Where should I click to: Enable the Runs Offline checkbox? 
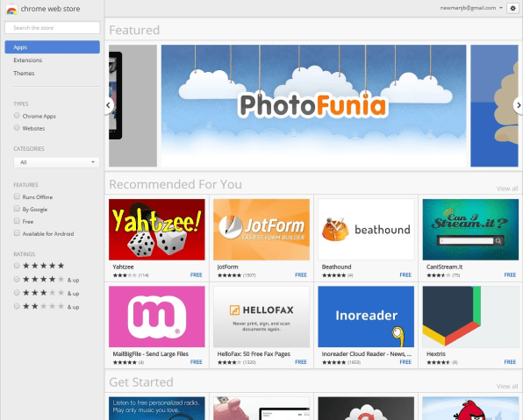[x=17, y=196]
